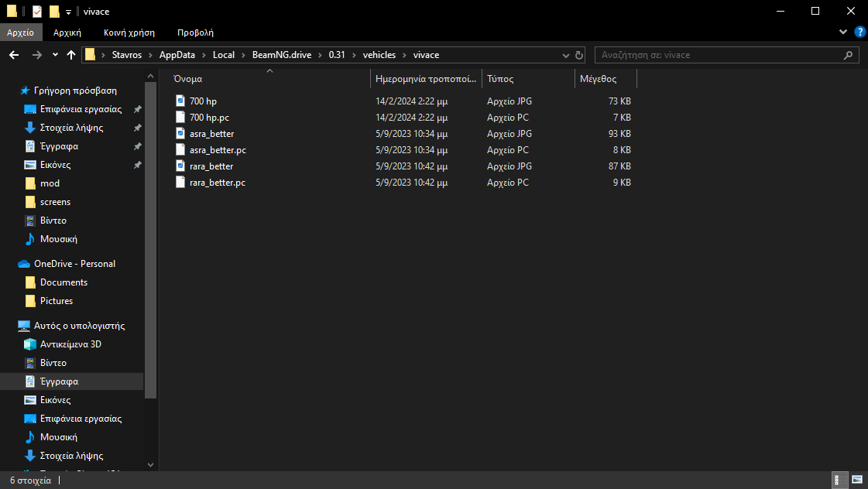Open Μουσική under Quick access

click(58, 239)
